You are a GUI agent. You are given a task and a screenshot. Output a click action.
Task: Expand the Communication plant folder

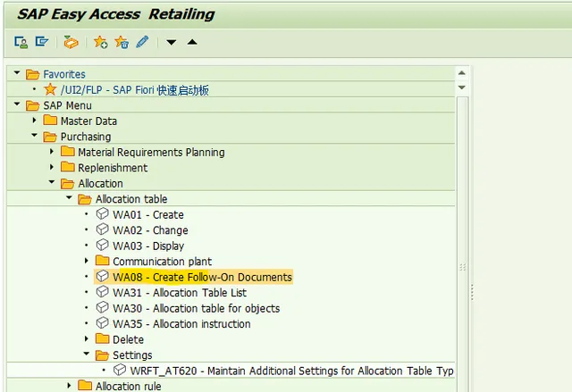coord(86,262)
